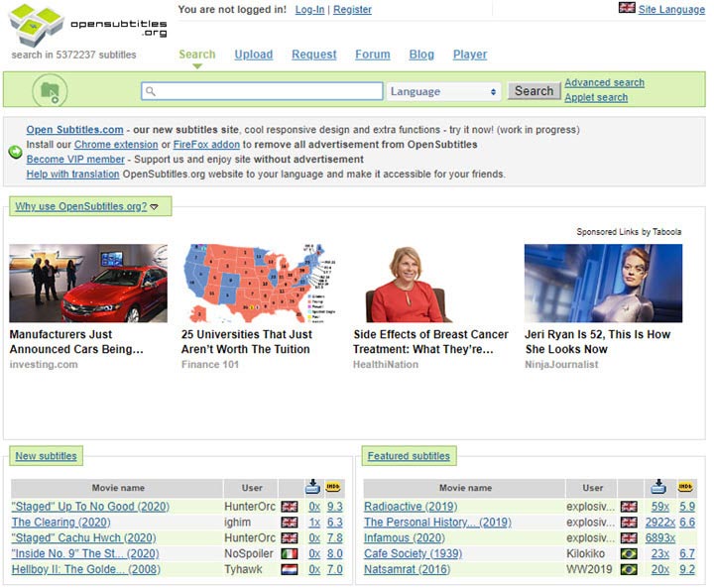Click Help with translation link
The image size is (714, 588).
tap(72, 174)
